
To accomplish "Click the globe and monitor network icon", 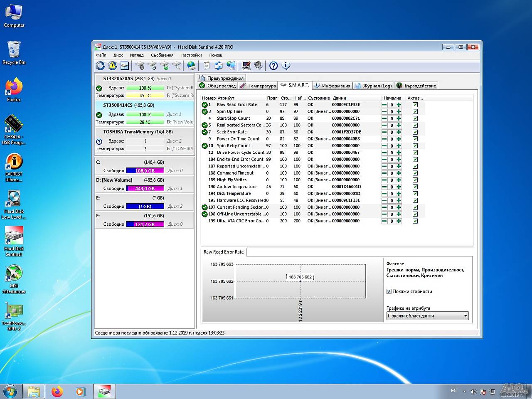I will [x=231, y=66].
